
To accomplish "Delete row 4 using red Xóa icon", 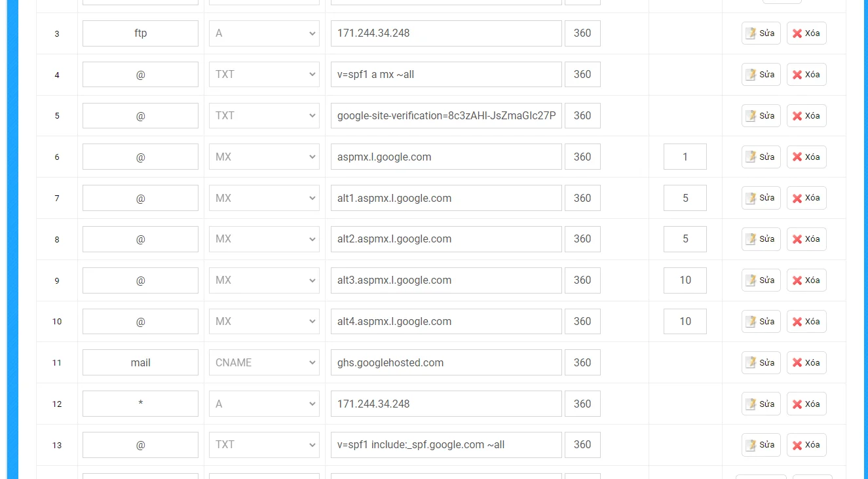I will tap(806, 75).
